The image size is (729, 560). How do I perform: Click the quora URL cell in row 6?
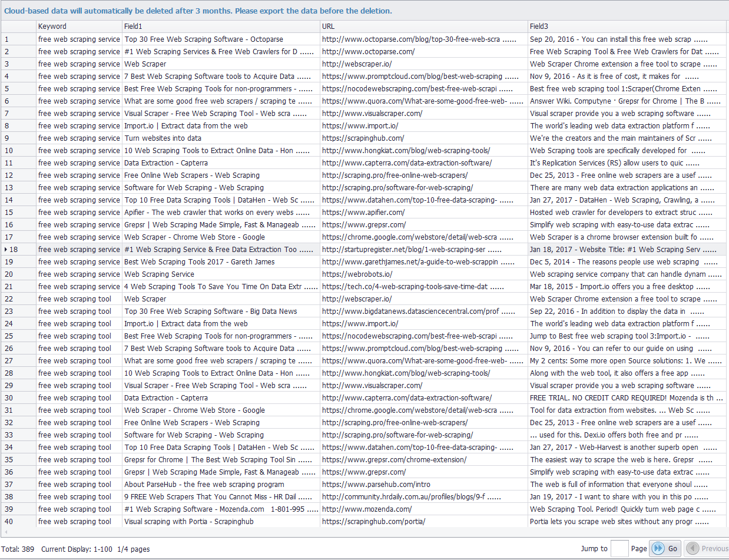click(x=424, y=101)
